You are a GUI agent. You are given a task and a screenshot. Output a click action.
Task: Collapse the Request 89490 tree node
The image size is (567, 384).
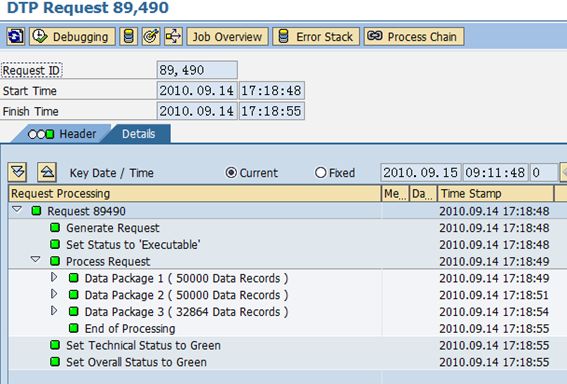point(17,210)
